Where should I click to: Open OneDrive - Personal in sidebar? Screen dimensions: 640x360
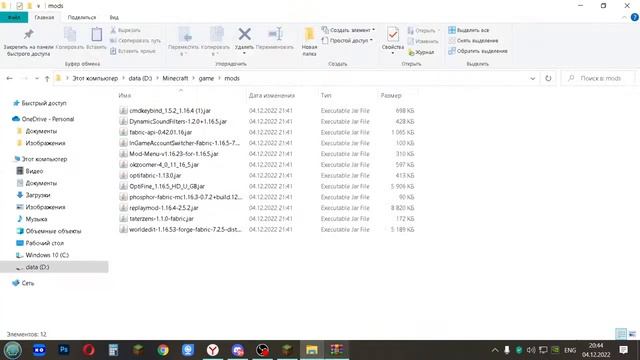point(47,119)
